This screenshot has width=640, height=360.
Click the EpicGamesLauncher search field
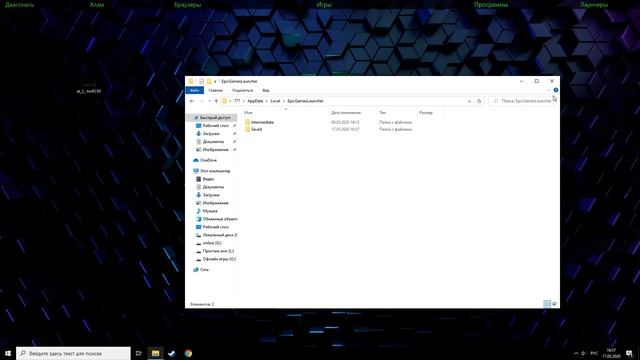pyautogui.click(x=523, y=101)
